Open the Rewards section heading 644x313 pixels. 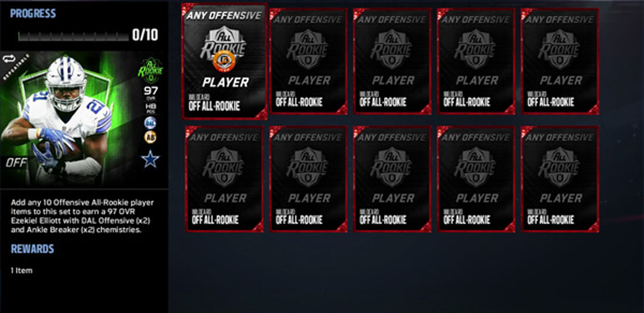32,249
